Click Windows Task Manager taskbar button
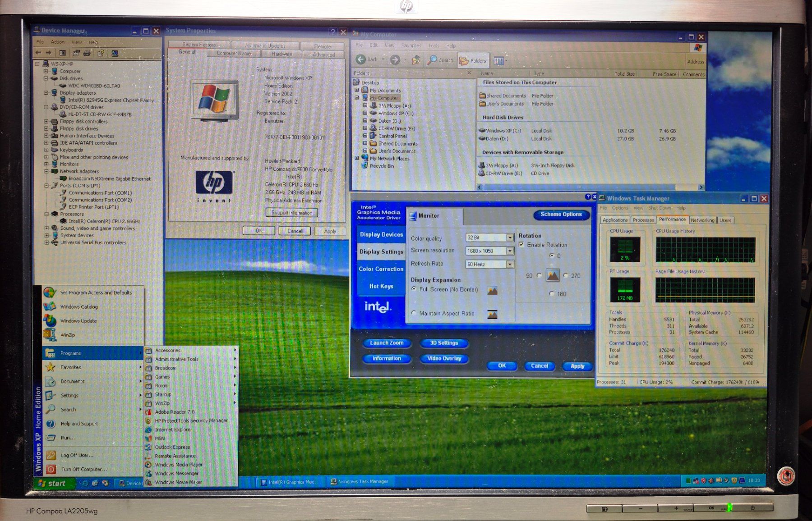This screenshot has height=521, width=812. point(360,482)
